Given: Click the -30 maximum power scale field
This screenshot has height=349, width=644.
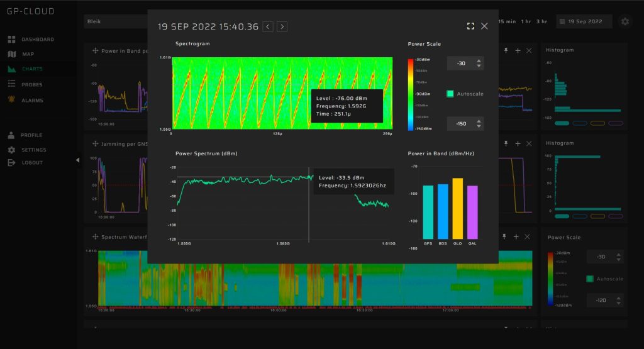Looking at the screenshot, I should tap(460, 64).
